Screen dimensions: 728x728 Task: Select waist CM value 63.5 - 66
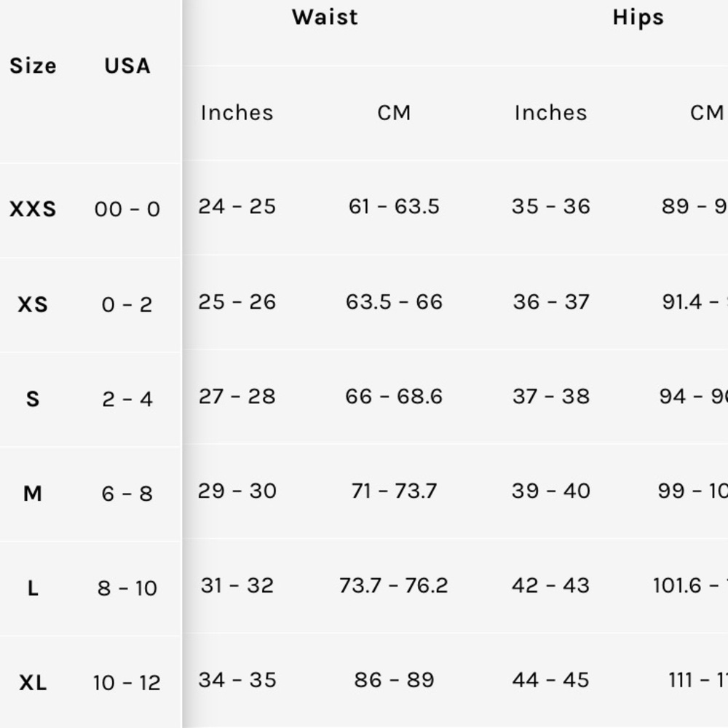394,301
